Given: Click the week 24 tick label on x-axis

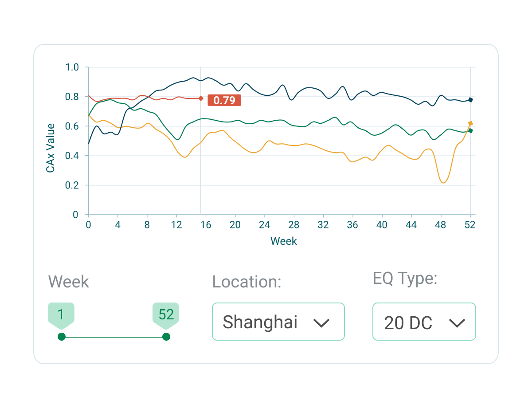Looking at the screenshot, I should point(265,225).
